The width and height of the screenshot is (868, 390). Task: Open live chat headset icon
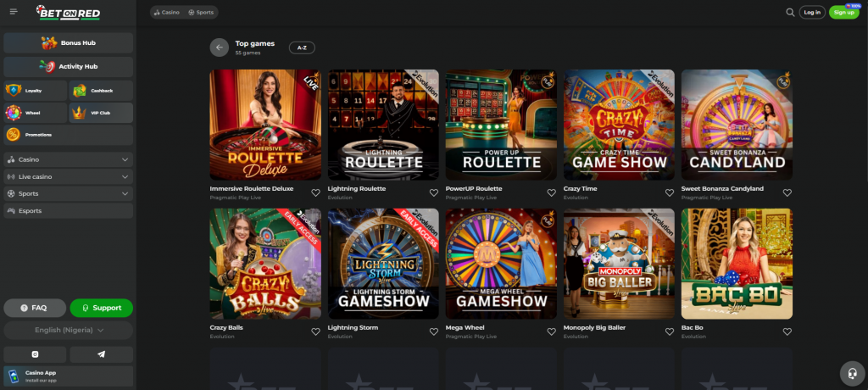(x=853, y=373)
